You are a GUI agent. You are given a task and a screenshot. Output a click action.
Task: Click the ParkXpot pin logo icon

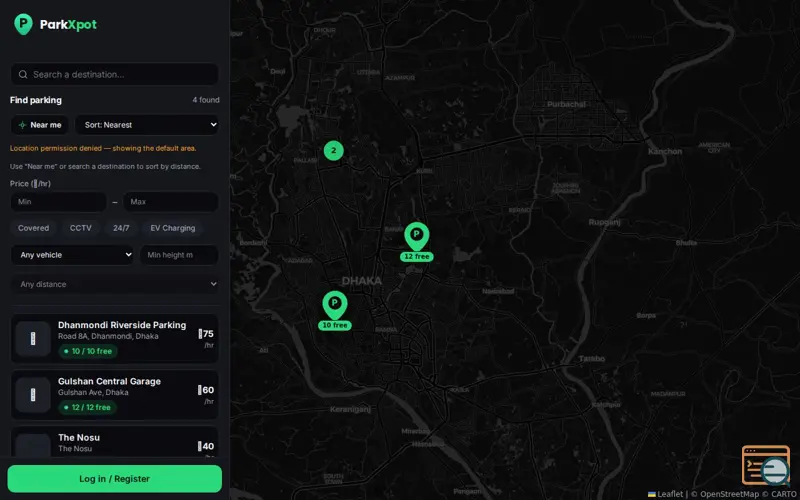click(23, 24)
